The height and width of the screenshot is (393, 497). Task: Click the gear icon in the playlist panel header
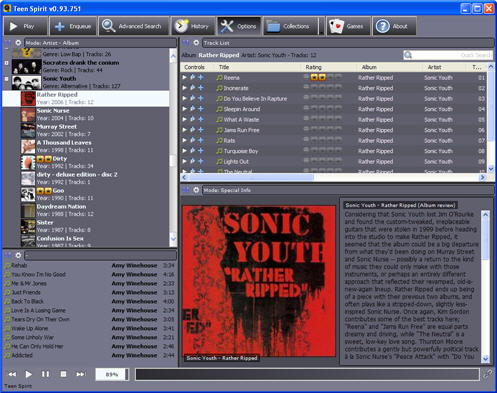point(18,255)
